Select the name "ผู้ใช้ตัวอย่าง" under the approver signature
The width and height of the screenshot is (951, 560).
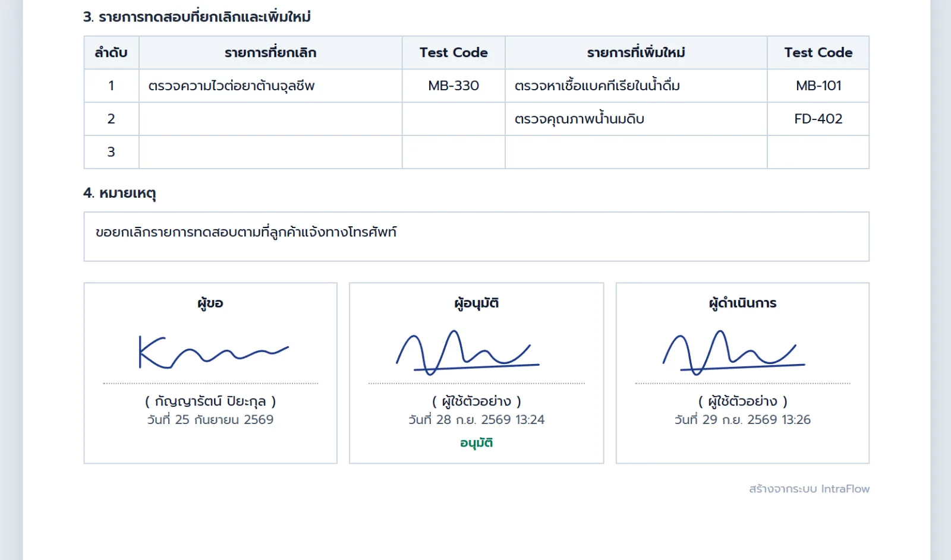point(477,401)
